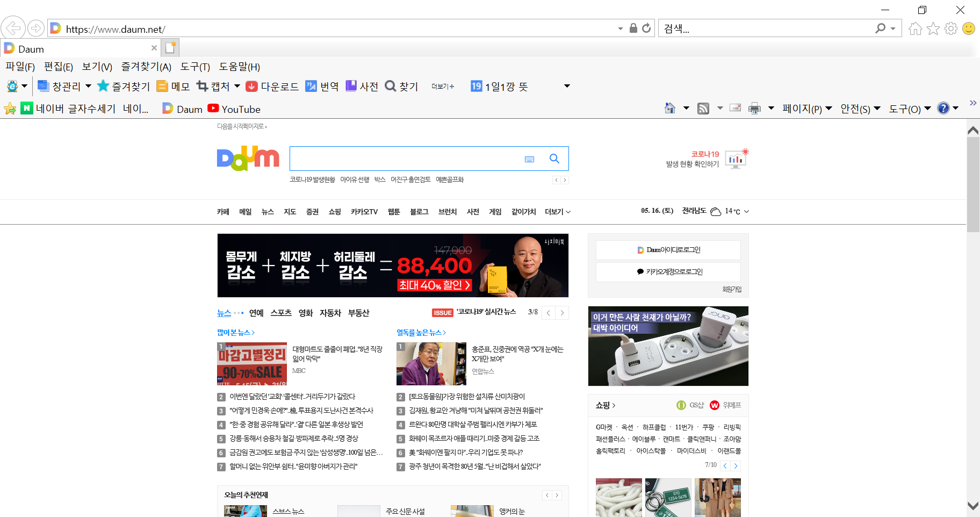Click the smiley feedback icon
980x517 pixels.
(x=969, y=28)
